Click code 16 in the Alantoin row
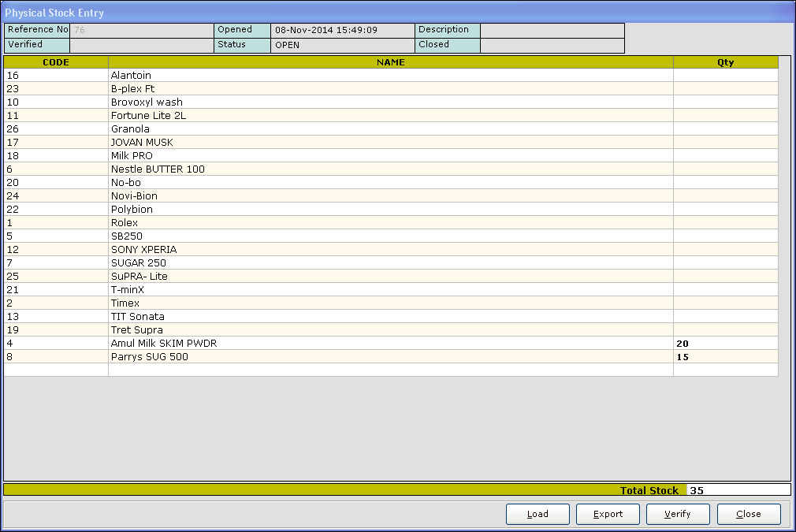Viewport: 796px width, 532px height. pyautogui.click(x=13, y=75)
